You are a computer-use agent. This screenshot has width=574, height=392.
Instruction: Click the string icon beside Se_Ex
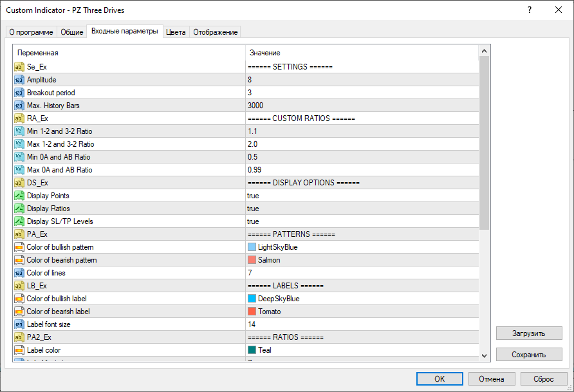[x=19, y=67]
